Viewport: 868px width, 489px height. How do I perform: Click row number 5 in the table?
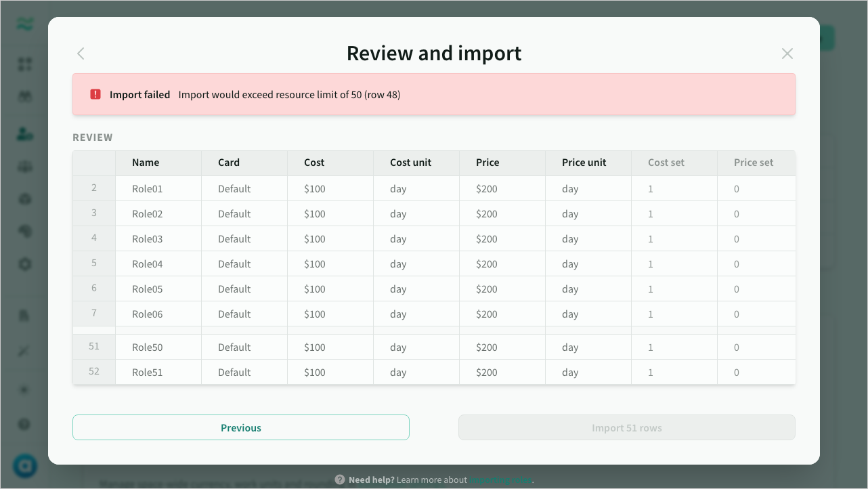tap(94, 263)
